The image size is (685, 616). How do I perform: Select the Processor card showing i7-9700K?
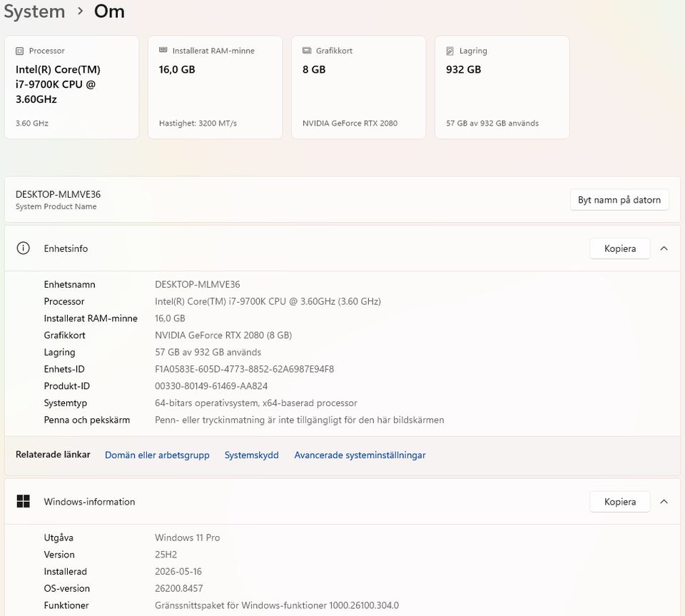(x=71, y=87)
